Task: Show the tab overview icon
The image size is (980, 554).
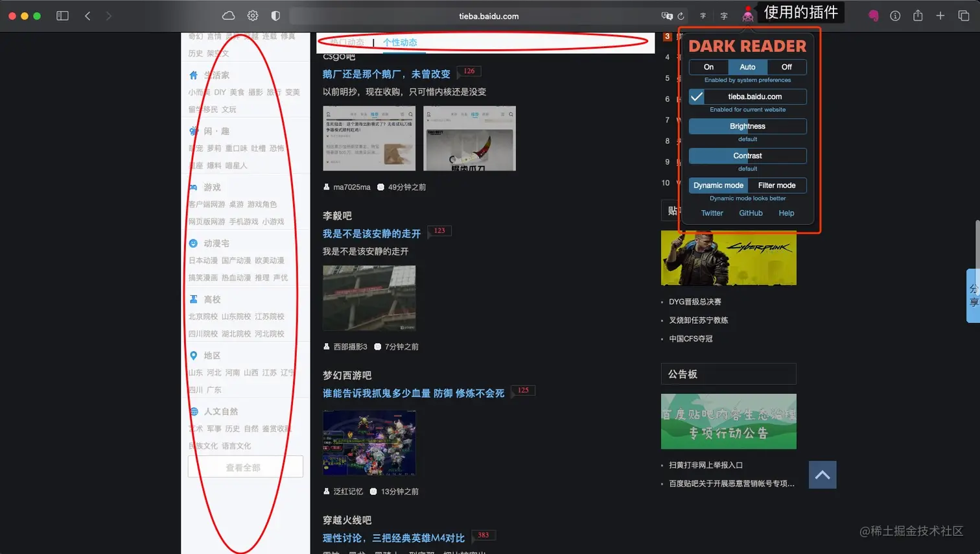Action: 963,16
